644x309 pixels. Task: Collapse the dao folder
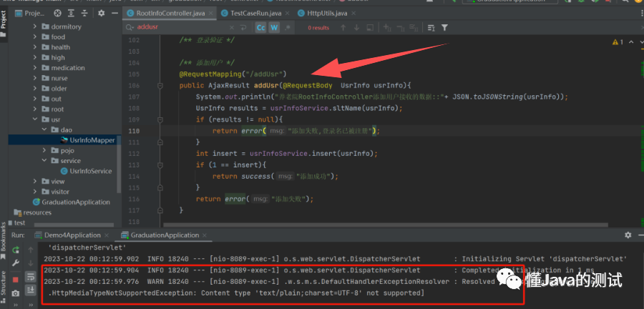pyautogui.click(x=44, y=129)
